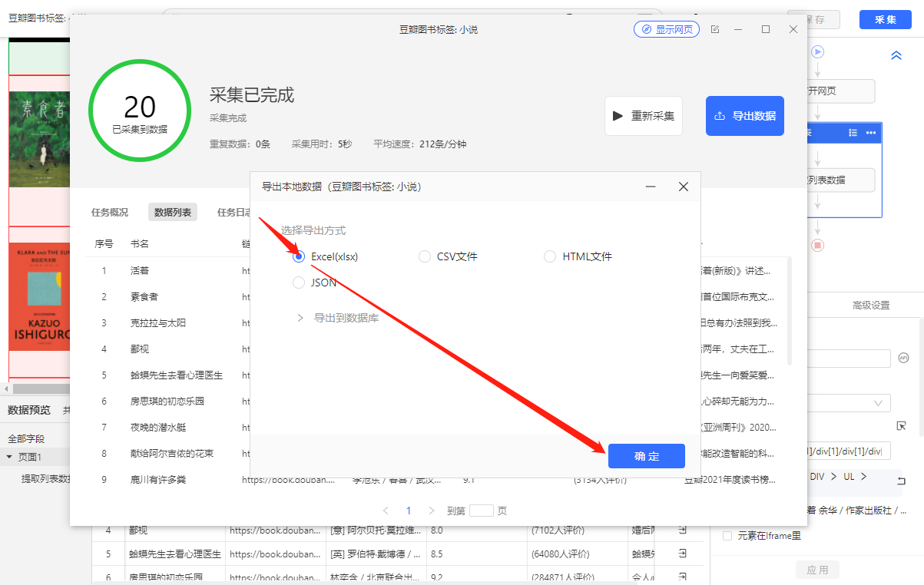Click the element picker cursor icon
Screen dimensions: 924x585
[901, 425]
